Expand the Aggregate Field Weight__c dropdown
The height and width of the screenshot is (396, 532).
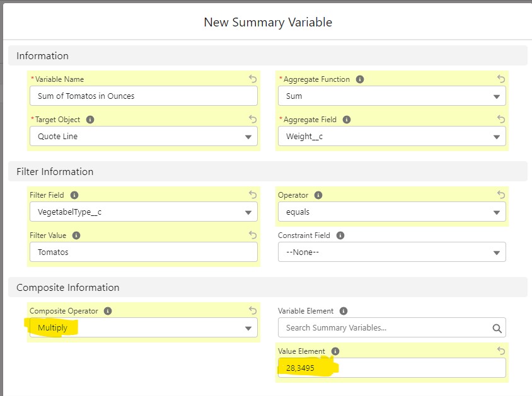(x=391, y=137)
